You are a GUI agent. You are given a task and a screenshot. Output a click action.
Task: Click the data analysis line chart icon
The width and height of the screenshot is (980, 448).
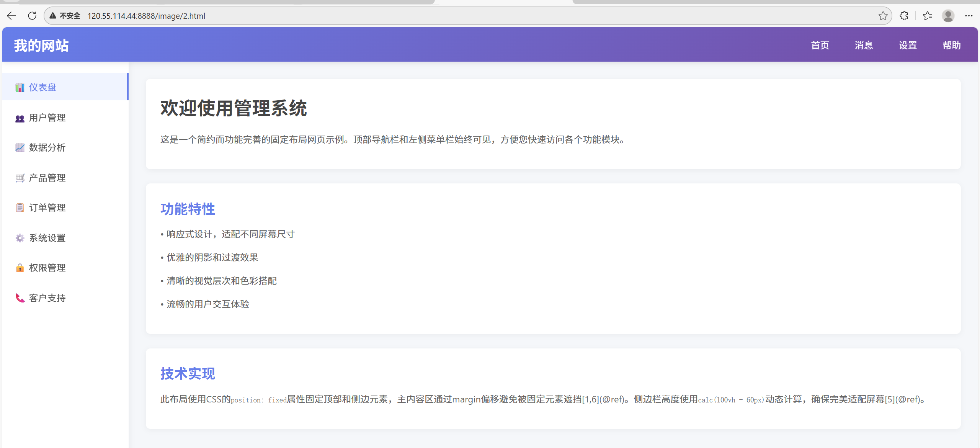pos(20,148)
